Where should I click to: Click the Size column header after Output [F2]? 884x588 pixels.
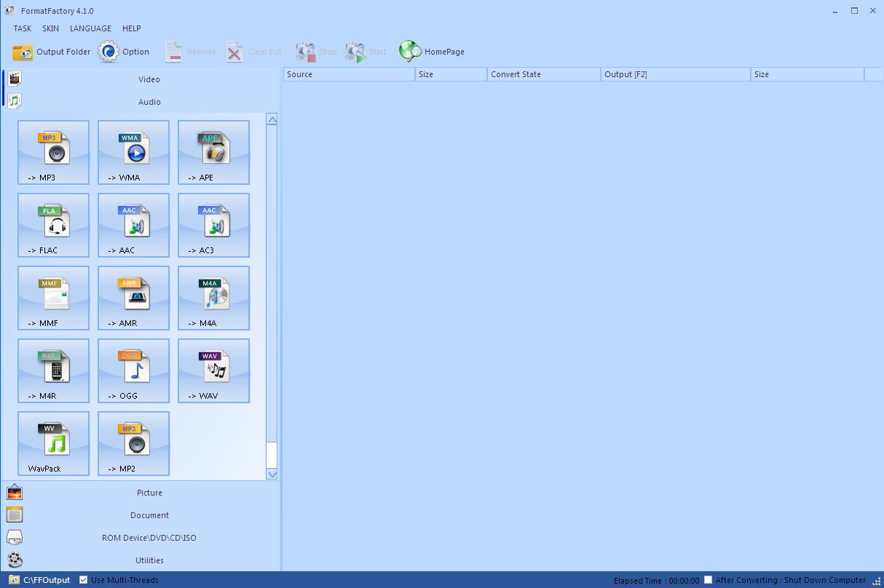808,74
